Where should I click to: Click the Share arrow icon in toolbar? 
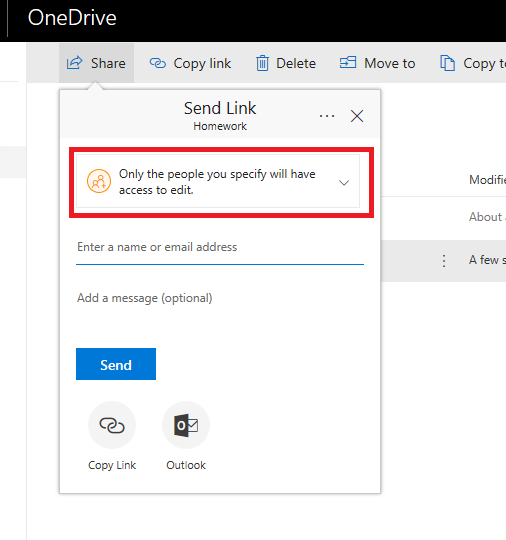point(75,63)
